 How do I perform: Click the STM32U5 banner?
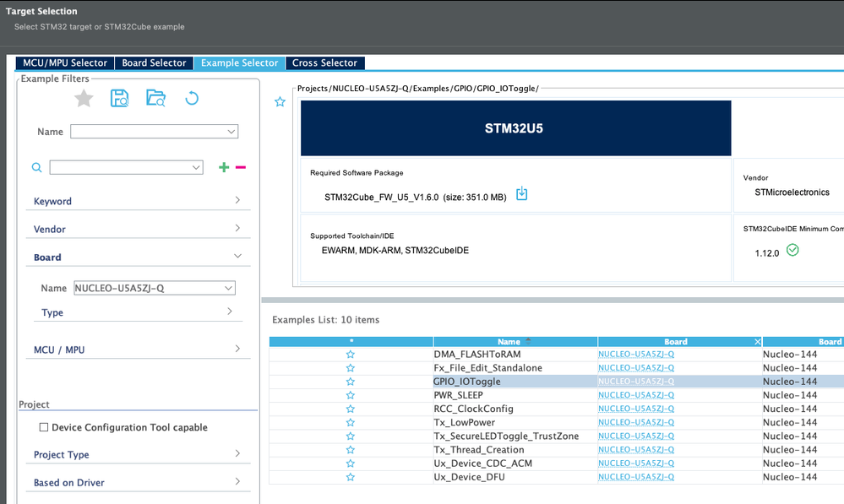[515, 128]
